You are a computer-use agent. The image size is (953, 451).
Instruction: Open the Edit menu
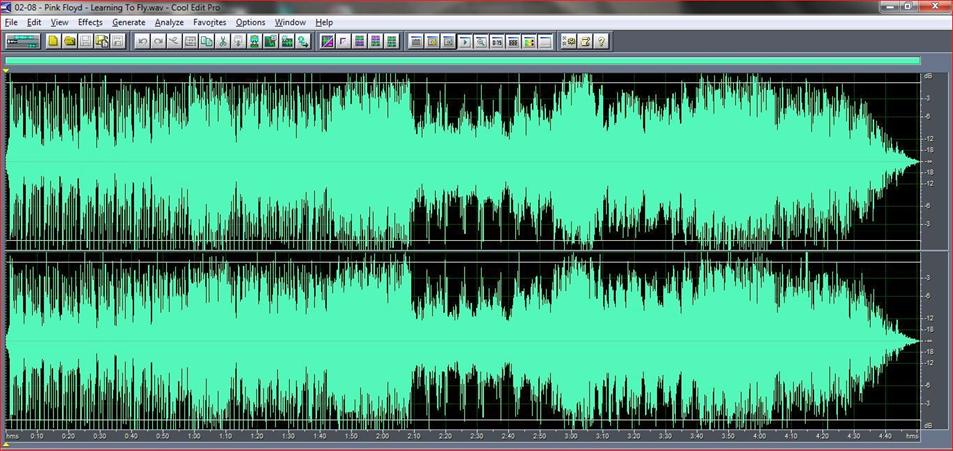tap(34, 22)
